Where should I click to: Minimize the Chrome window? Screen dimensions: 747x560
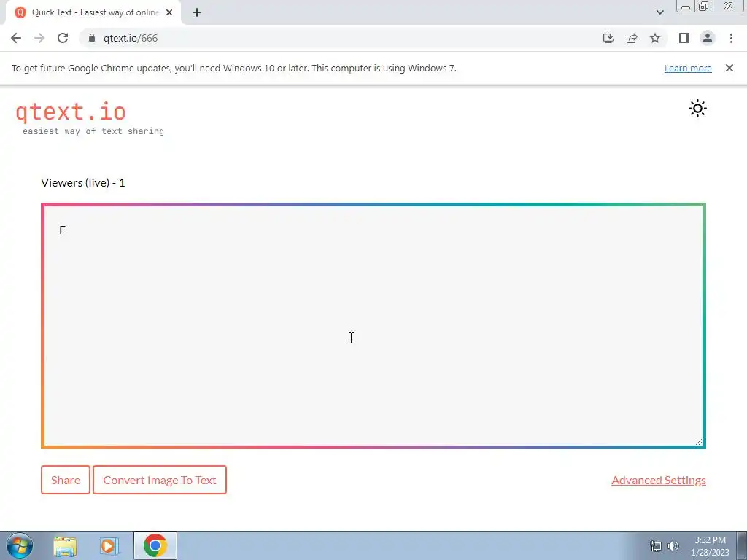(686, 6)
